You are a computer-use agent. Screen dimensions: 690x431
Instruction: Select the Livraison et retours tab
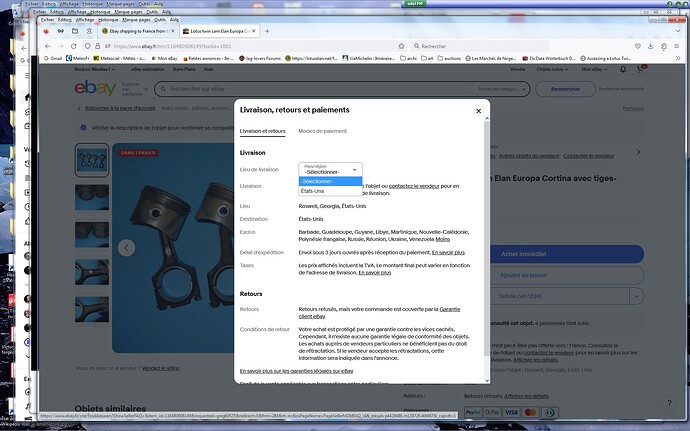(263, 131)
